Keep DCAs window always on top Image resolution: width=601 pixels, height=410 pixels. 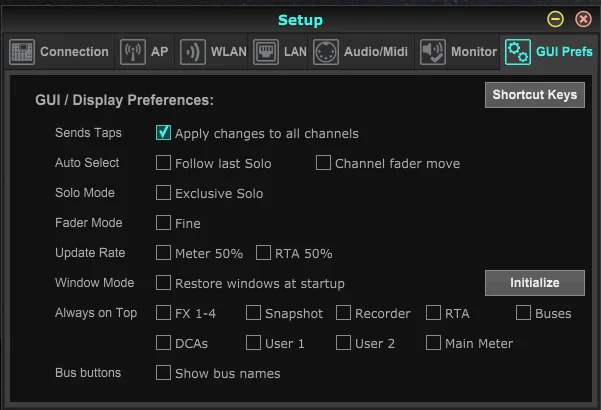point(163,343)
